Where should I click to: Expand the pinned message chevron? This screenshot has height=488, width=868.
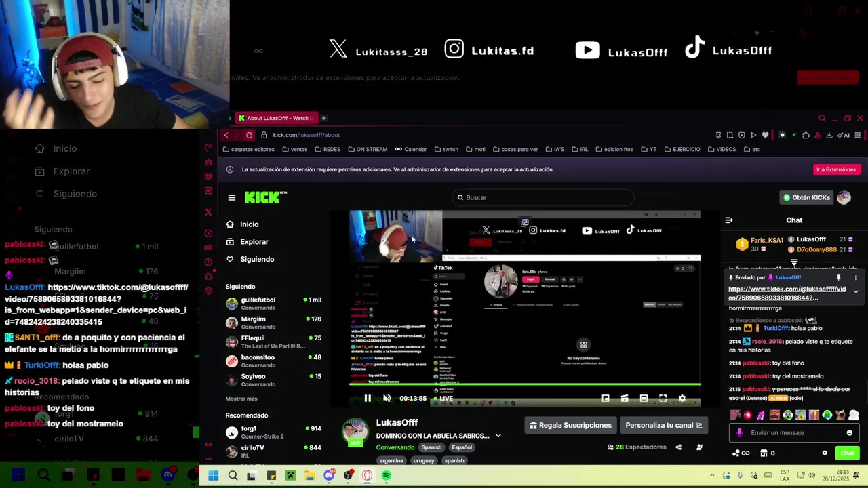[x=856, y=292]
